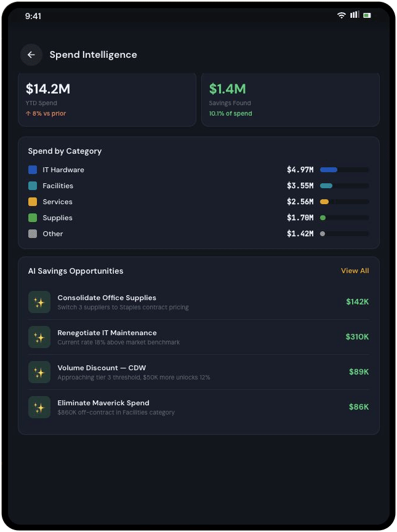Image resolution: width=397 pixels, height=532 pixels.
Task: Open sparkle icon for Consolidate Office Supplies
Action: (39, 302)
